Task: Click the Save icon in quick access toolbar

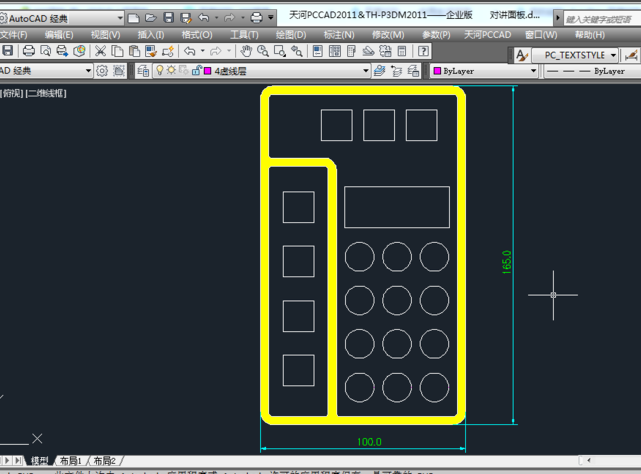Action: coord(169,18)
